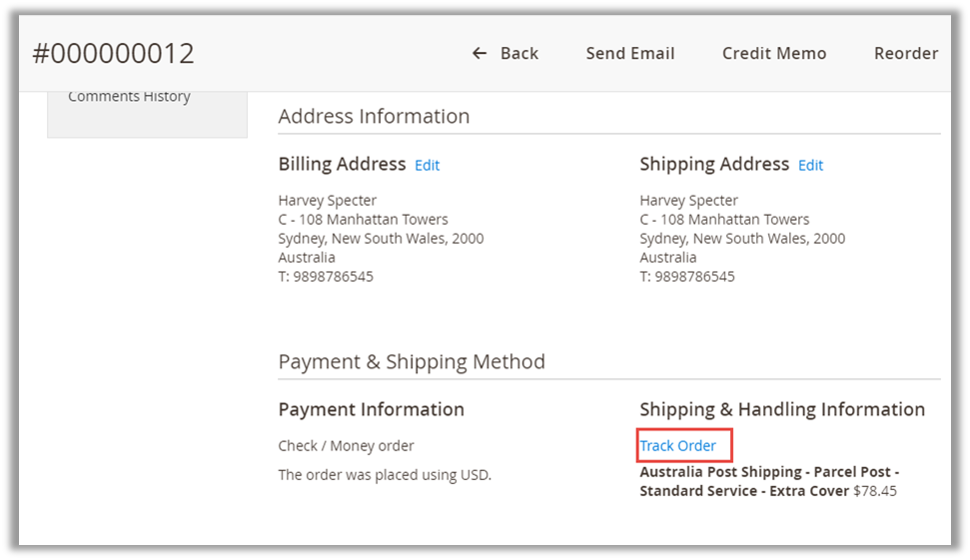Click the Shipping & Handling Information heading

[782, 409]
